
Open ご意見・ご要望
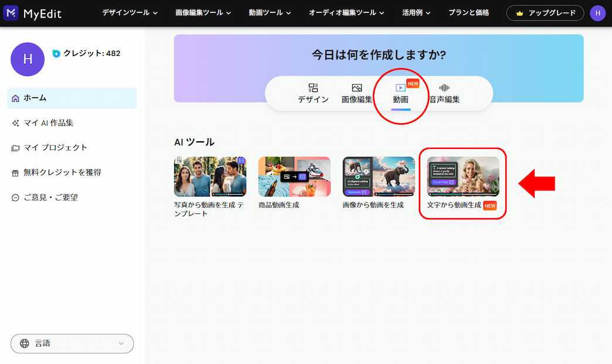50,198
